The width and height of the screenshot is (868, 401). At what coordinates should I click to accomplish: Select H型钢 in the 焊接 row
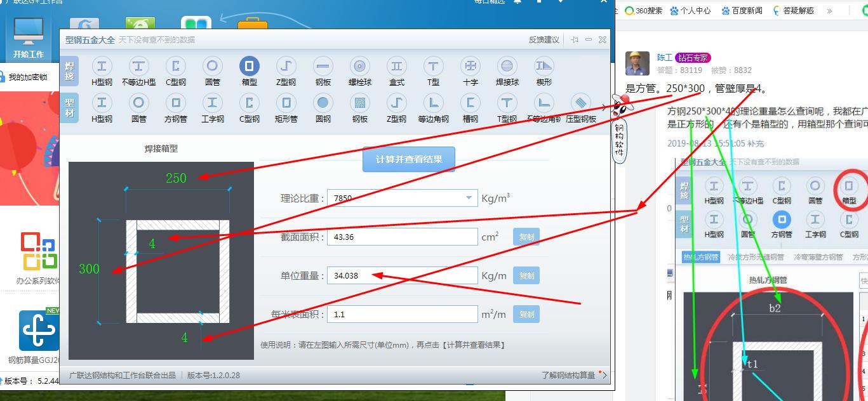pyautogui.click(x=102, y=66)
